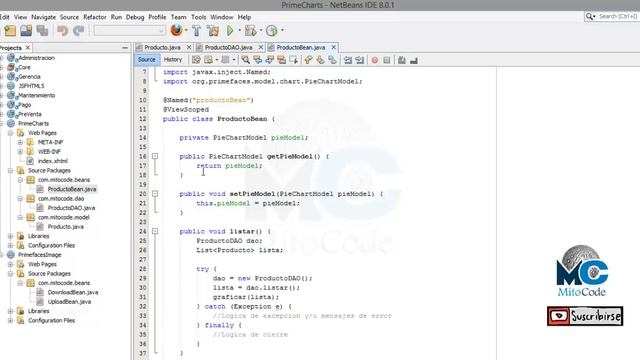Click the Clean and Build Project icon
This screenshot has width=640, height=360.
213,31
